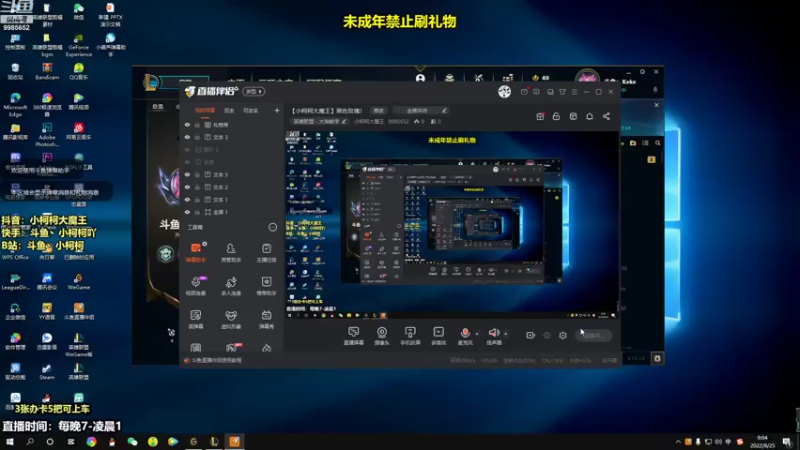Hide the 文本 3 layer
This screenshot has height=450, width=800.
click(x=187, y=137)
